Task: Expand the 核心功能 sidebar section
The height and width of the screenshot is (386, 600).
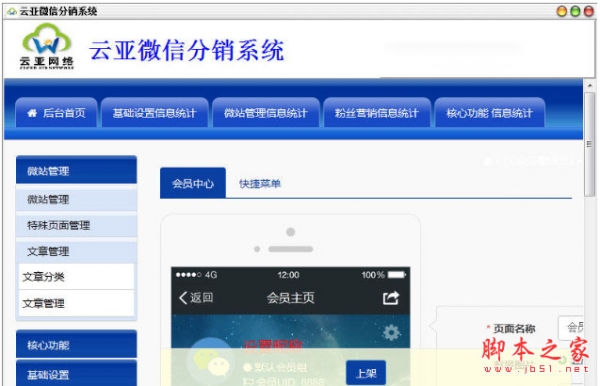Action: pos(77,344)
